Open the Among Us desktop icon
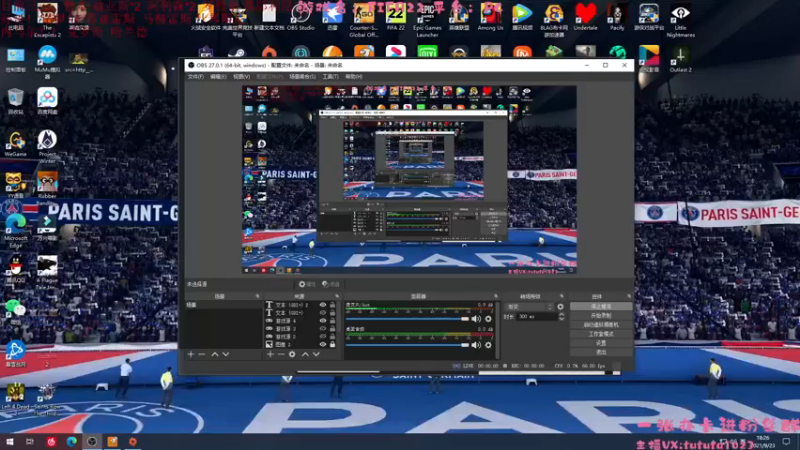Image resolution: width=800 pixels, height=450 pixels. (490, 16)
